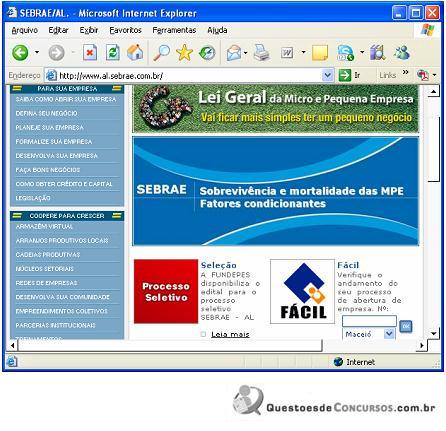Click the horizontal scrollbar left arrow
Image resolution: width=446 pixels, height=431 pixels.
click(12, 345)
